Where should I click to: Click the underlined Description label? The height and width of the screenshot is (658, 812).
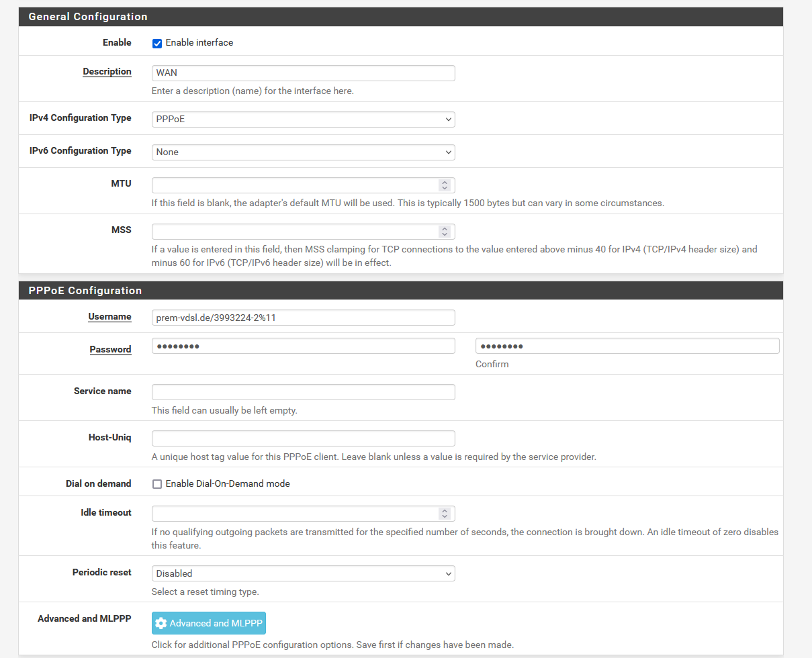click(107, 72)
